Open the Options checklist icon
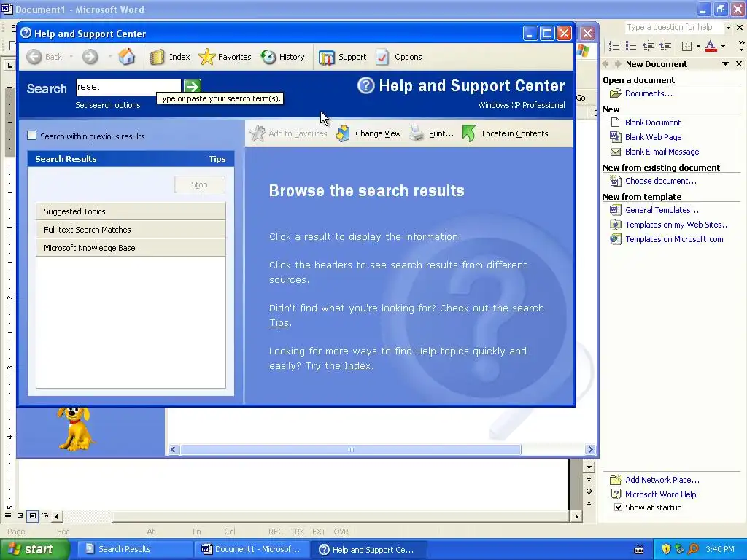The image size is (747, 560). pyautogui.click(x=382, y=57)
